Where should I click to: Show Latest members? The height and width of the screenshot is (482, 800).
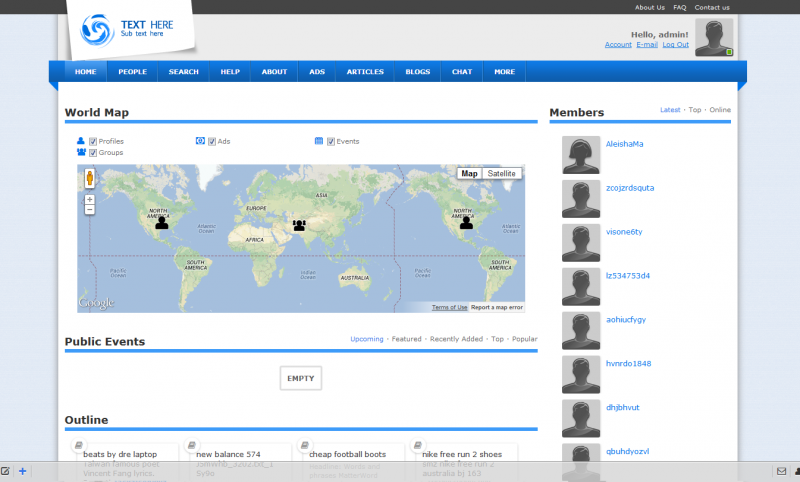670,110
